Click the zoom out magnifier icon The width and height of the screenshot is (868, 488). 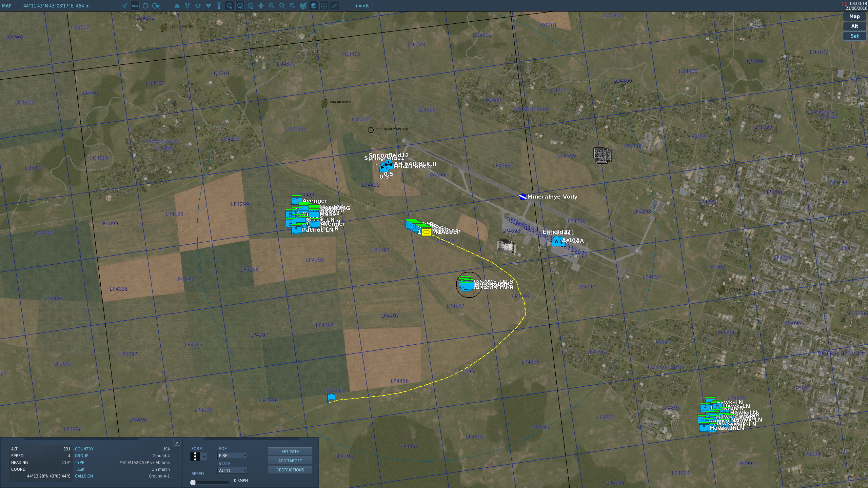point(282,6)
